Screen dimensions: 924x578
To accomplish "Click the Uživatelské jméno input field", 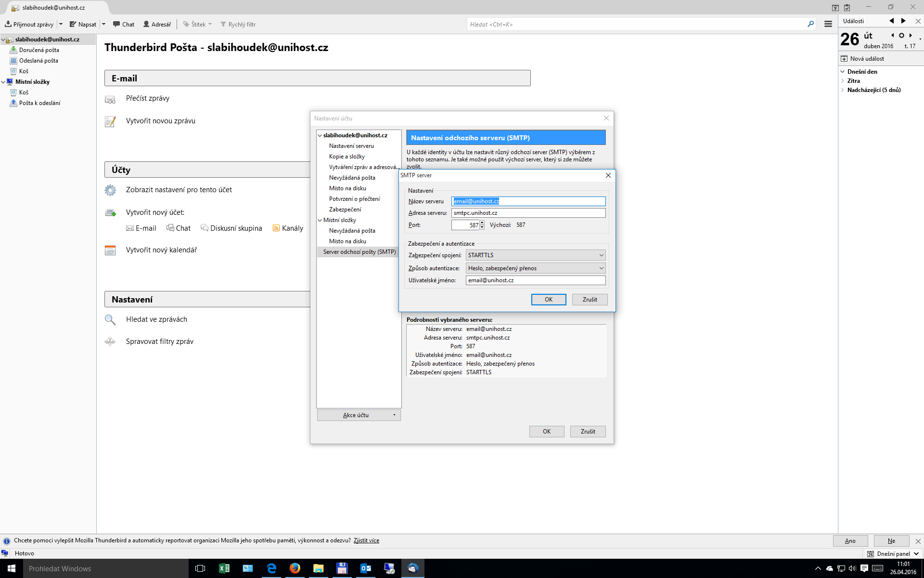I will pos(536,280).
